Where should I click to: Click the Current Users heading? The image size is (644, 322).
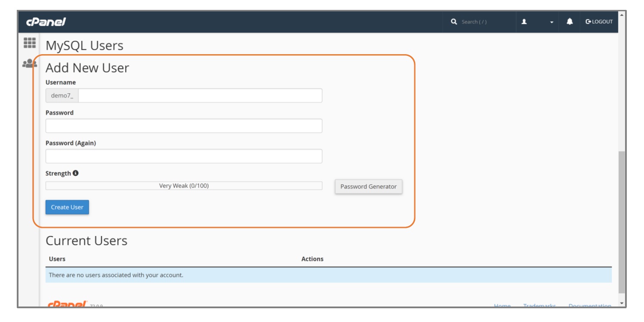point(86,241)
